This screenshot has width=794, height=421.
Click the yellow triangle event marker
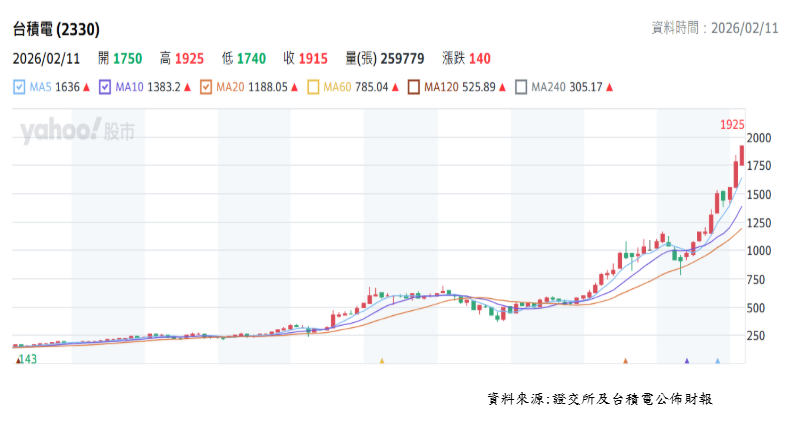point(381,360)
